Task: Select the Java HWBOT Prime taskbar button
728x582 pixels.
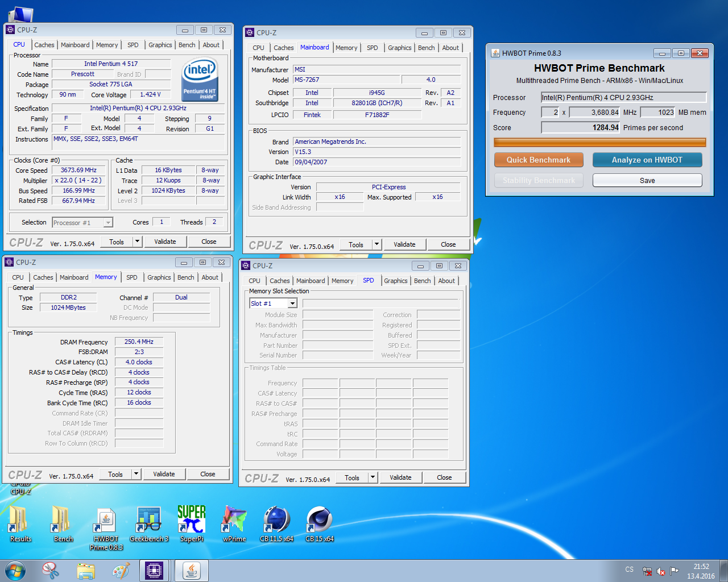Action: pyautogui.click(x=191, y=571)
